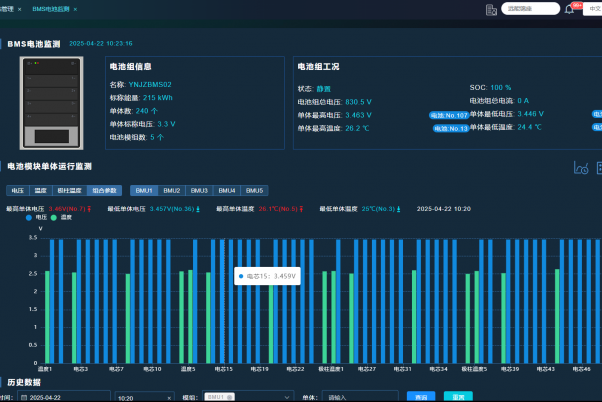Click the battery cabinet image
The image size is (602, 402).
pos(55,100)
